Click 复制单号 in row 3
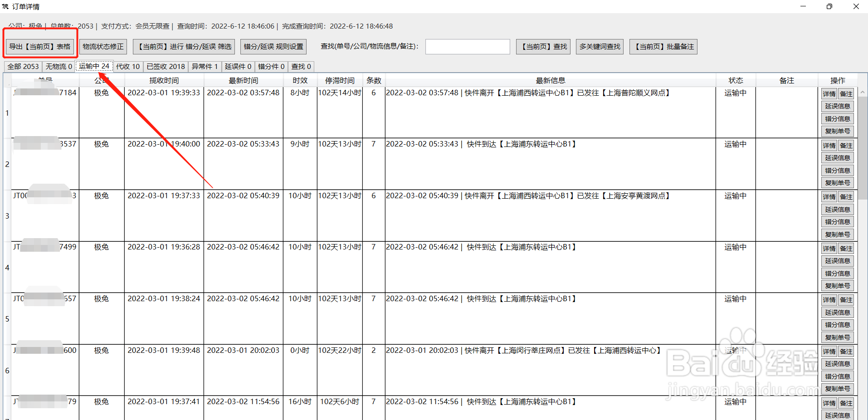868x420 pixels. click(x=838, y=234)
